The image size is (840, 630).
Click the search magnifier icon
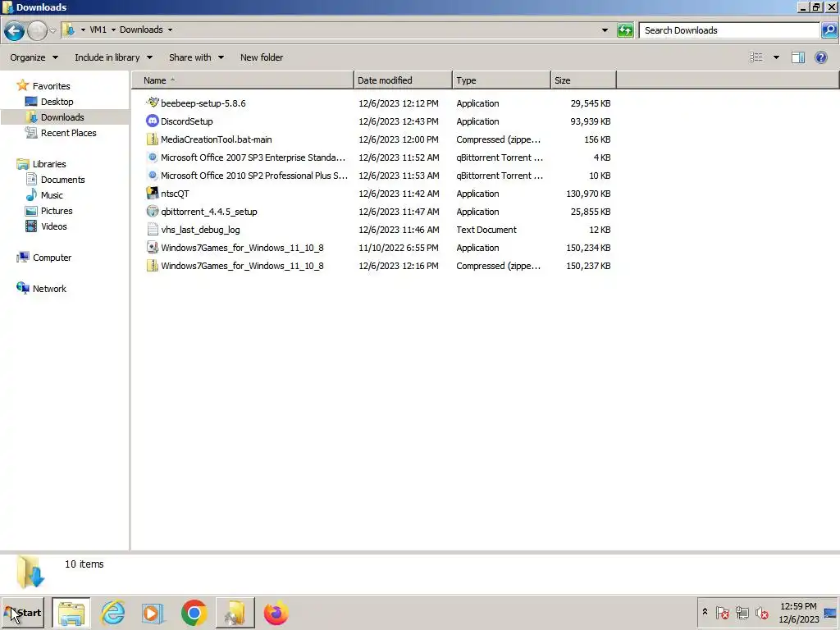[x=829, y=30]
